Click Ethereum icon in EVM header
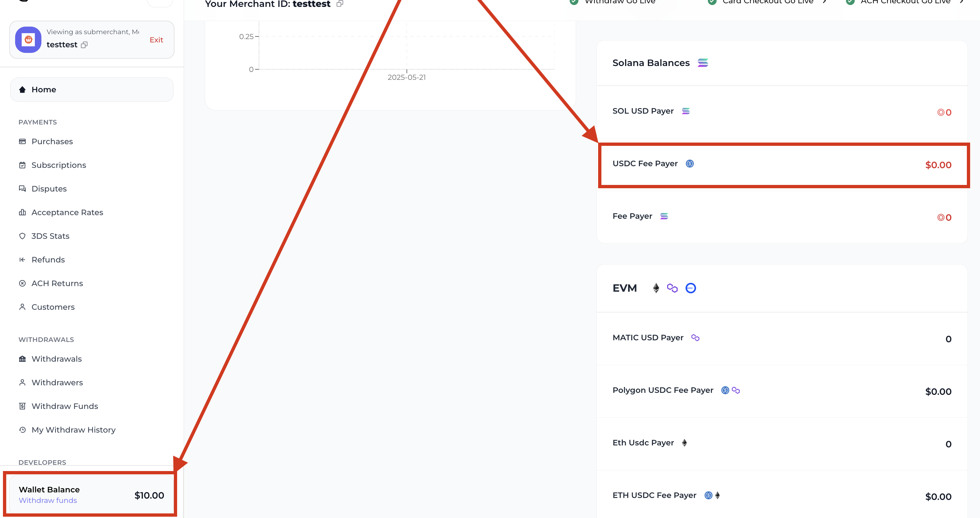The height and width of the screenshot is (518, 980). tap(656, 288)
